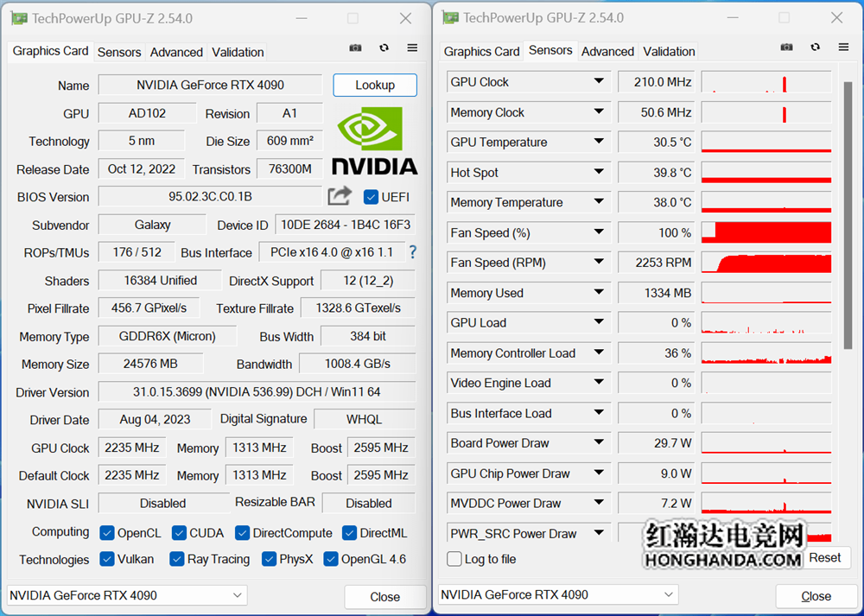
Task: Switch to Validation tab in Sensors window
Action: [x=669, y=51]
